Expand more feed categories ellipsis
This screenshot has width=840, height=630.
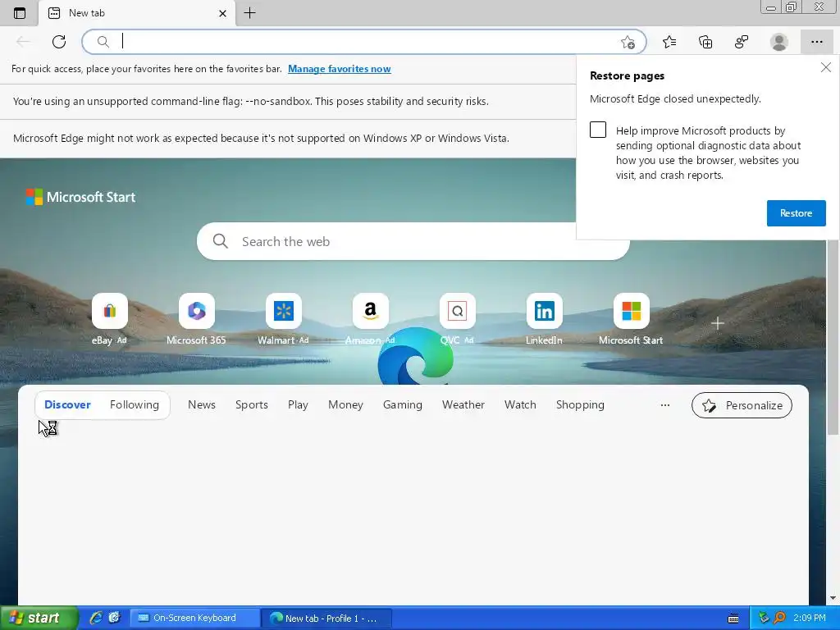664,405
